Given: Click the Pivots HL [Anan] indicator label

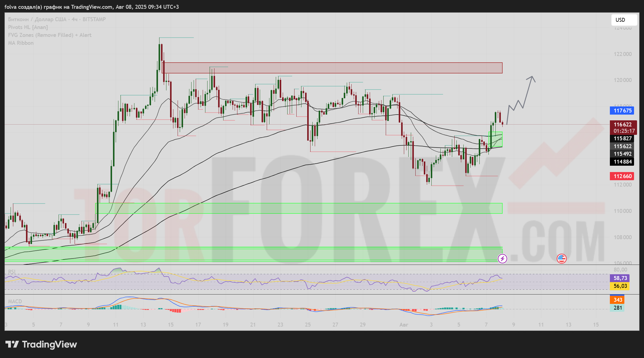Looking at the screenshot, I should (28, 27).
